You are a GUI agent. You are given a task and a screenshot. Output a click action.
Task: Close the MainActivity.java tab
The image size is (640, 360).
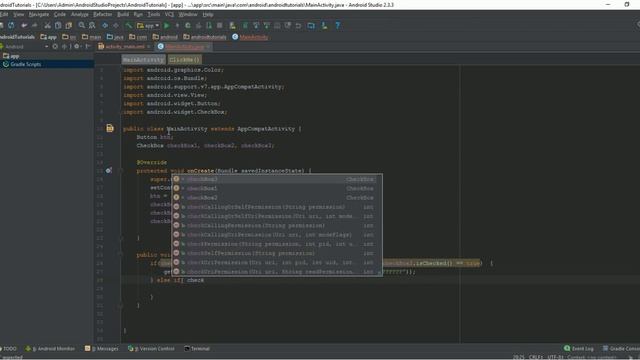208,47
